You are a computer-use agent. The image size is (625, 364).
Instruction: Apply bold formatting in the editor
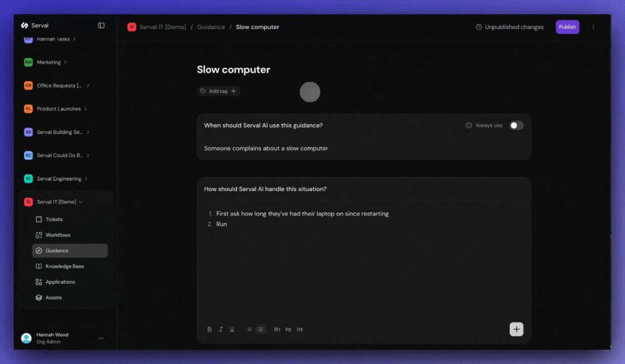(209, 329)
